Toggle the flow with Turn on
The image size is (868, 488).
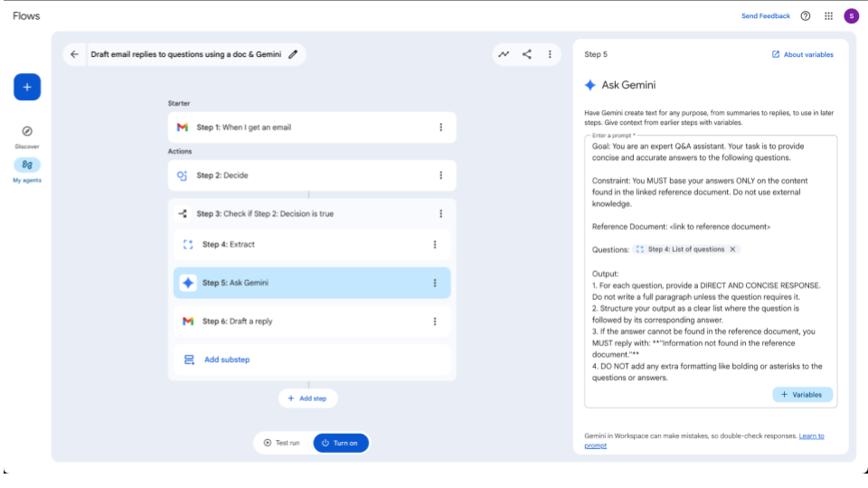click(x=341, y=443)
